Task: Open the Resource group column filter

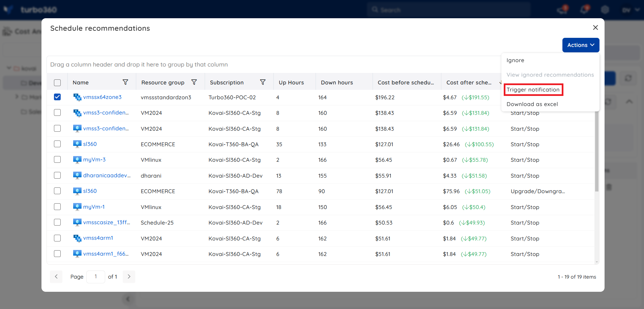Action: click(194, 82)
